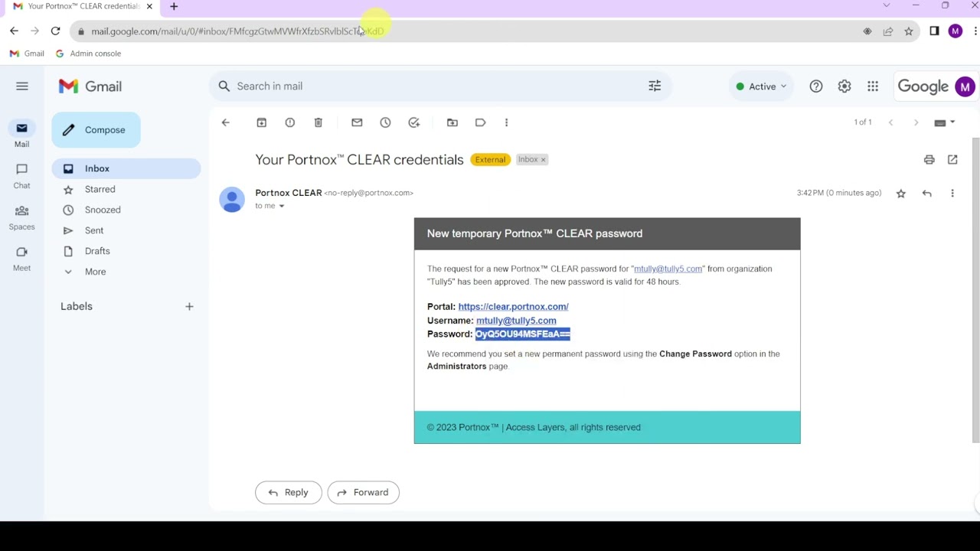Share this page from address bar
The height and width of the screenshot is (551, 980).
(x=888, y=31)
